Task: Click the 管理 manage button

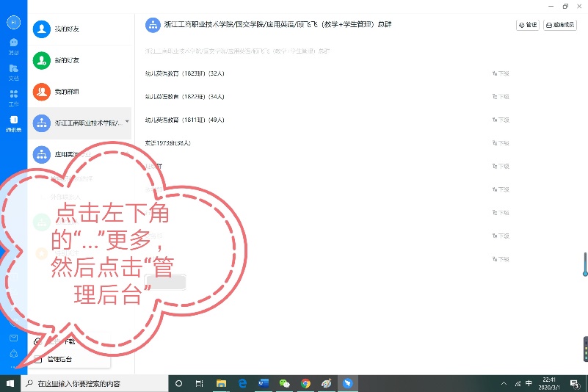Action: 528,25
